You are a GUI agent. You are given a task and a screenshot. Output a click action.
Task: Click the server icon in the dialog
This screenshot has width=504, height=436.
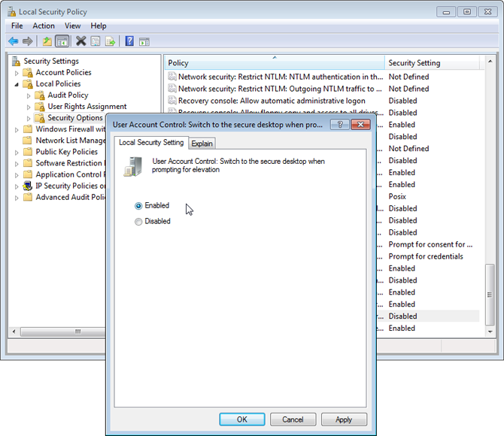coord(132,166)
